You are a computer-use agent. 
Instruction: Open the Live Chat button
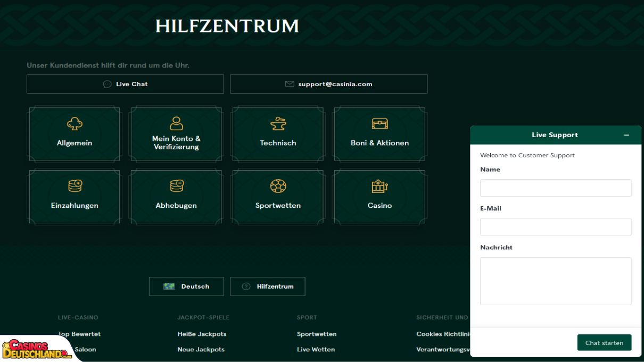tap(125, 84)
